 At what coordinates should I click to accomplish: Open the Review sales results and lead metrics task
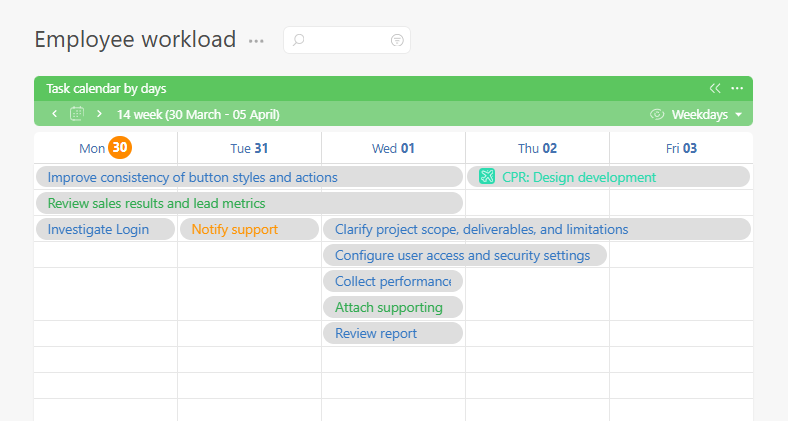tap(156, 203)
